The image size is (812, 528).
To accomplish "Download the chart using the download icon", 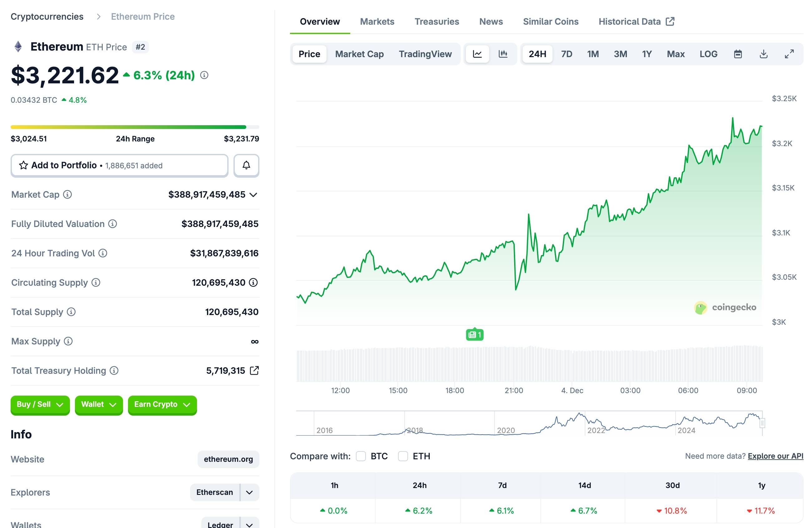I will [764, 54].
